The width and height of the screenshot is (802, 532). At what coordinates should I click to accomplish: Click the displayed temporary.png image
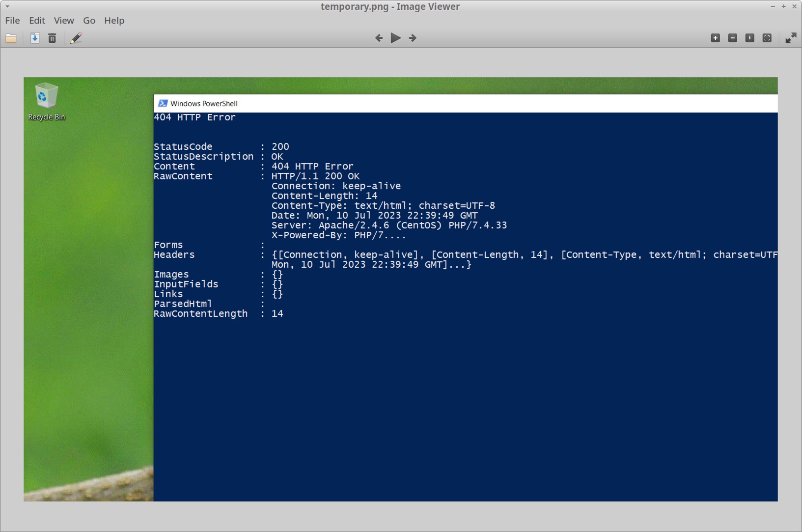[x=401, y=289]
